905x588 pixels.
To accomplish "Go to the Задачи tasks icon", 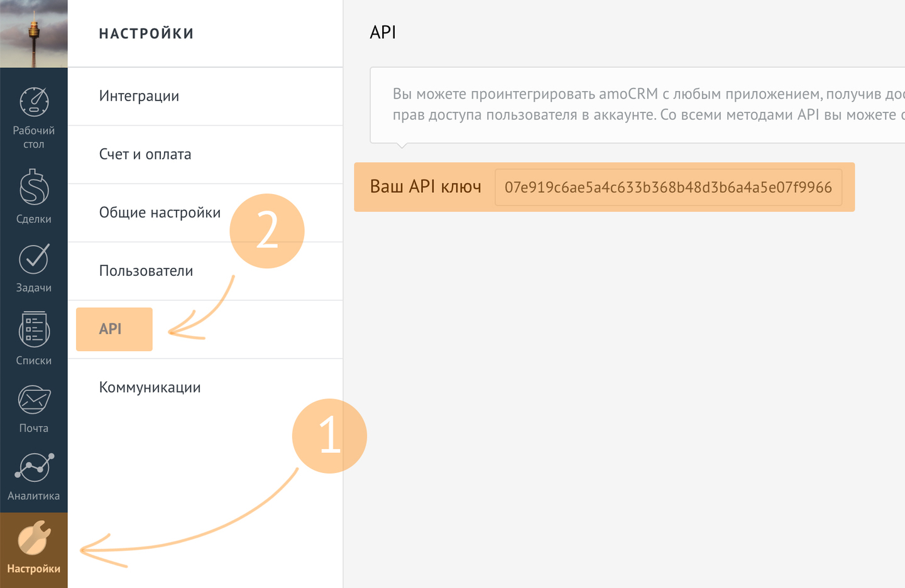I will (34, 259).
